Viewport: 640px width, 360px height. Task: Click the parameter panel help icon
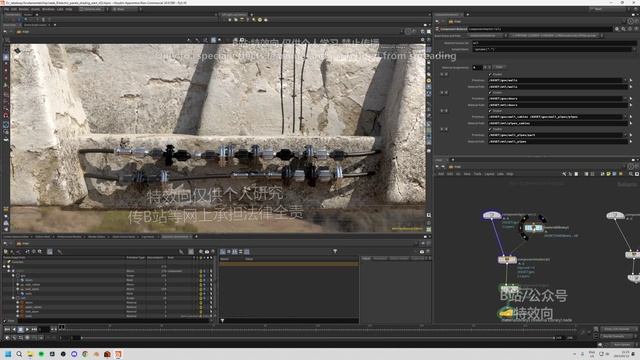coord(636,29)
